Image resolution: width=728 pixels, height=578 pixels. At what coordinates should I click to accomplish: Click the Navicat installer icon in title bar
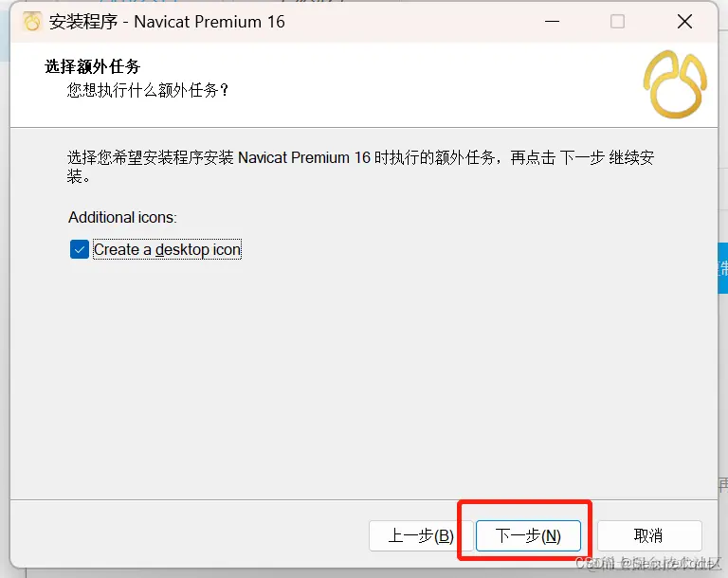click(x=31, y=22)
